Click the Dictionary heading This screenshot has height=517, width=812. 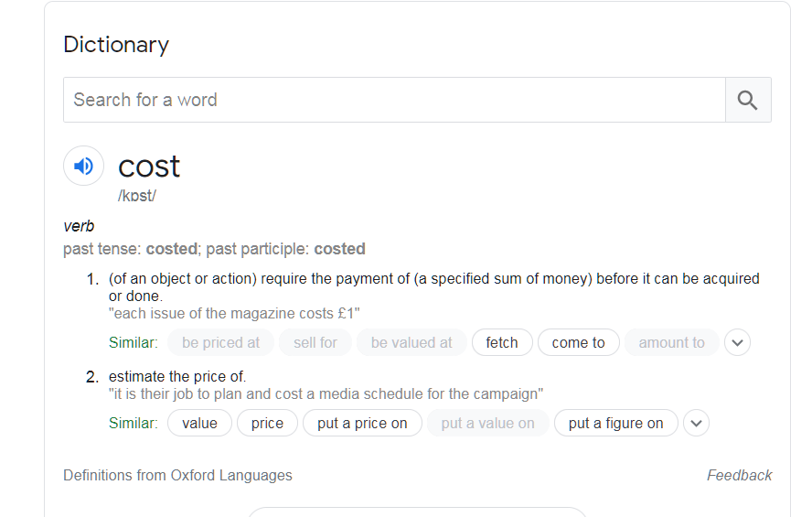[x=116, y=45]
